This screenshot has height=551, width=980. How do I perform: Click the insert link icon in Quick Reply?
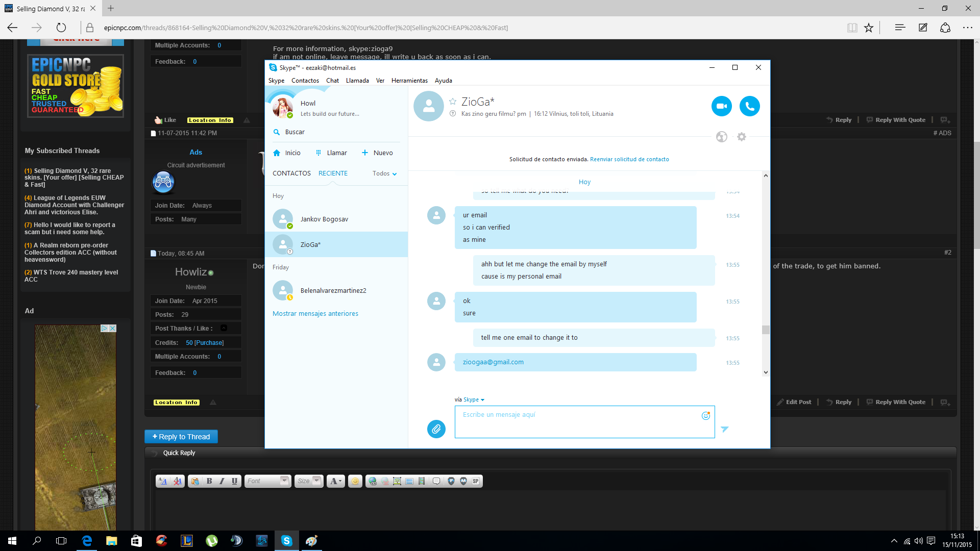click(373, 481)
